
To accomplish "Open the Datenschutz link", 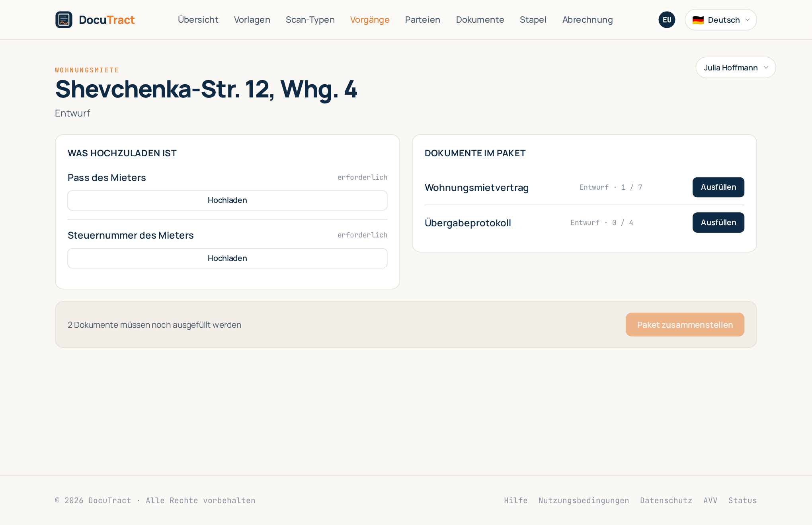I will [666, 500].
